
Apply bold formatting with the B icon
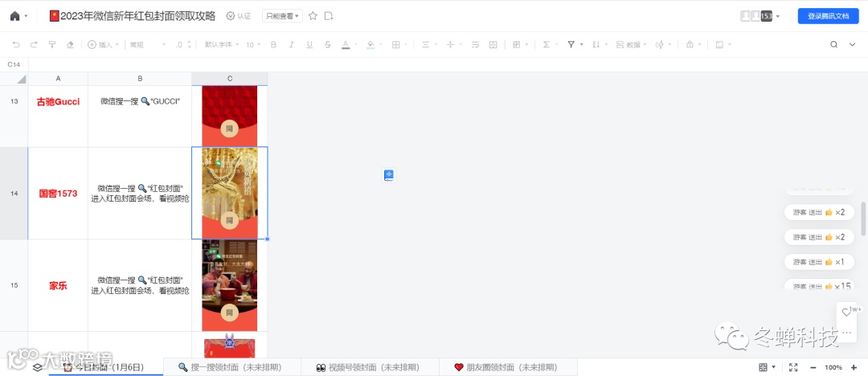pyautogui.click(x=273, y=45)
